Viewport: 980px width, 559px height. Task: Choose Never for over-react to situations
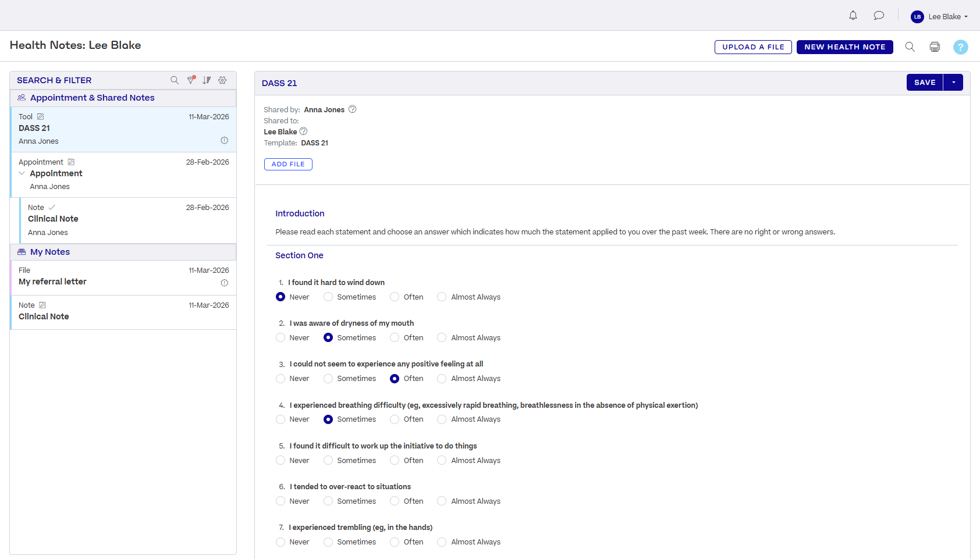pos(280,501)
